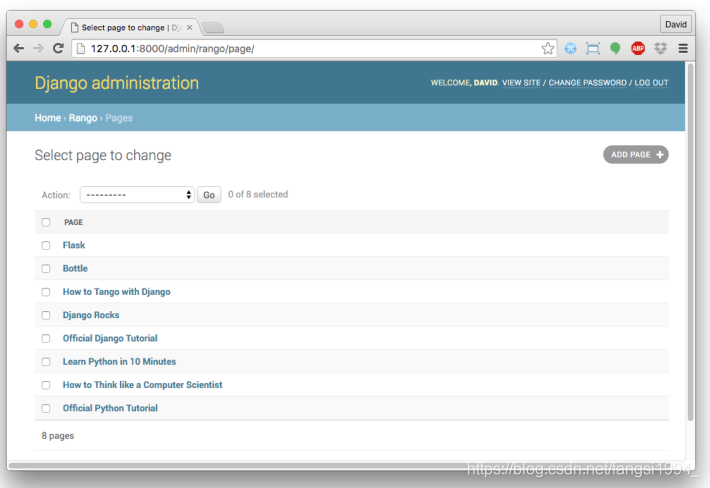Click the '8 pages' count text

[58, 435]
